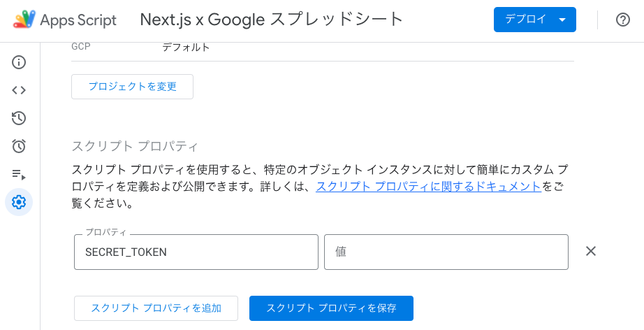Open the Overview info icon in sidebar
The height and width of the screenshot is (330, 644).
click(19, 62)
